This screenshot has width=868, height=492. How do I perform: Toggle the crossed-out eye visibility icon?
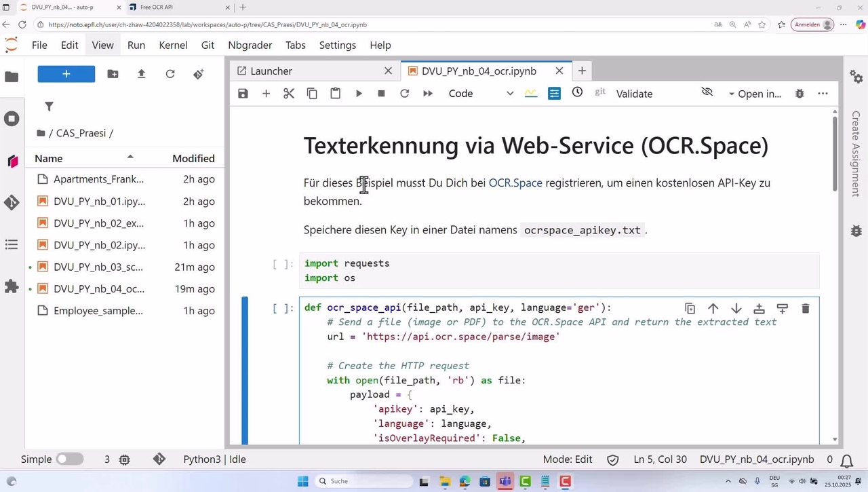(707, 92)
